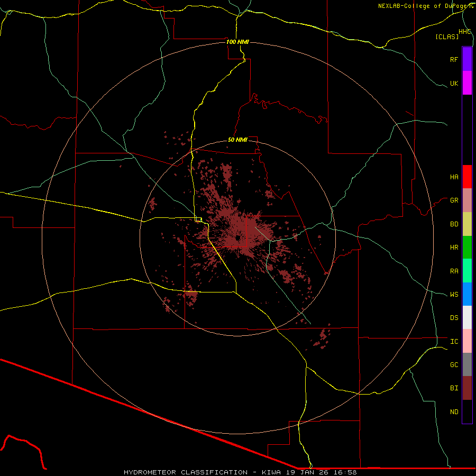The width and height of the screenshot is (476, 476).
Task: Click the 16:58 timestamp
Action: point(344,472)
